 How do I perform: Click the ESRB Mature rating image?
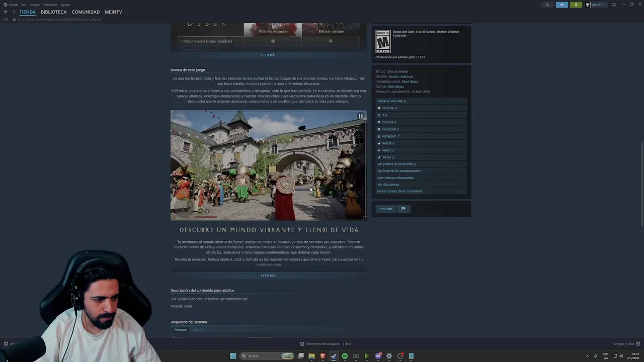[x=383, y=42]
